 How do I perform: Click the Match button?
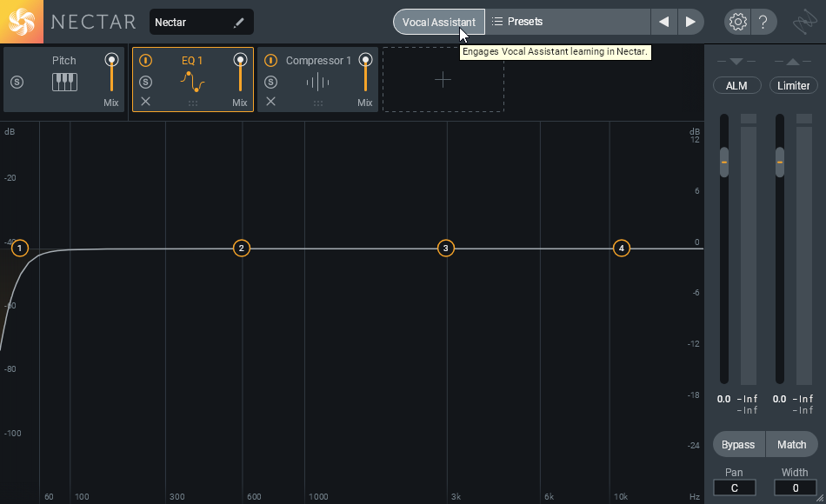pyautogui.click(x=792, y=445)
